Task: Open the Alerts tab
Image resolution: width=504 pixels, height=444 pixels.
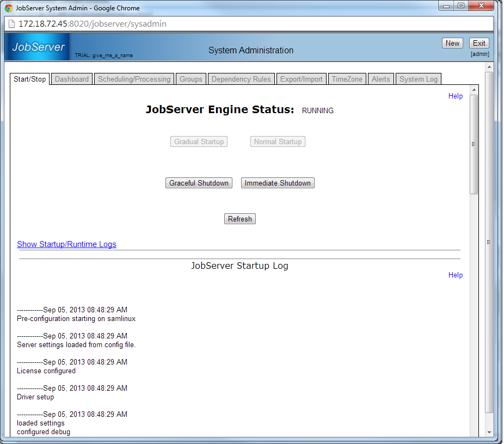Action: (381, 79)
